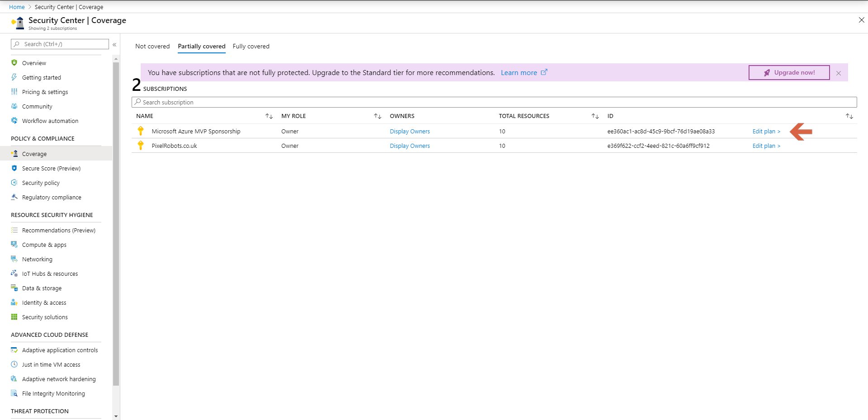The width and height of the screenshot is (868, 420).
Task: Open Overview shield icon in sidebar
Action: [14, 63]
